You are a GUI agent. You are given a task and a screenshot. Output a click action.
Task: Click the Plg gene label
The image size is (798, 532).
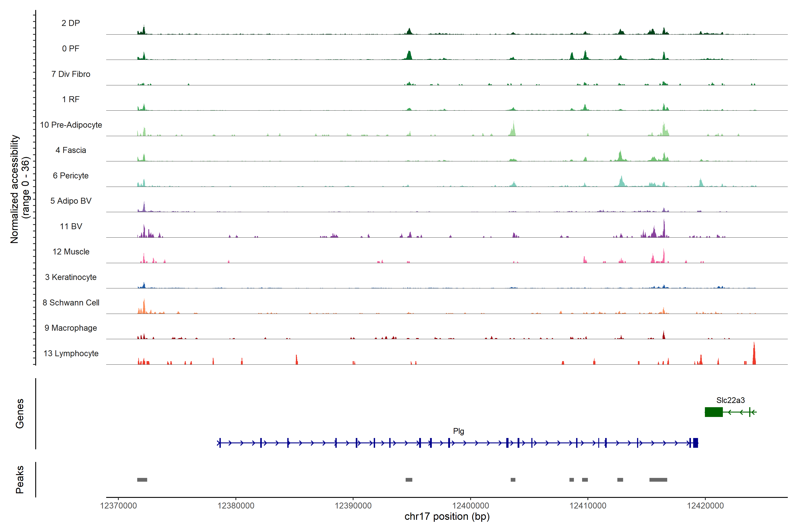[x=458, y=431]
